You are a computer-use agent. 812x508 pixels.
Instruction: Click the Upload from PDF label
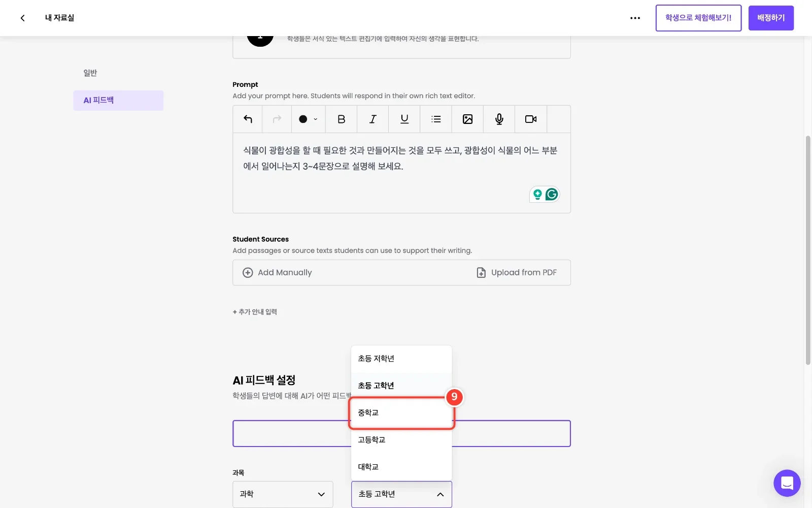click(x=524, y=273)
